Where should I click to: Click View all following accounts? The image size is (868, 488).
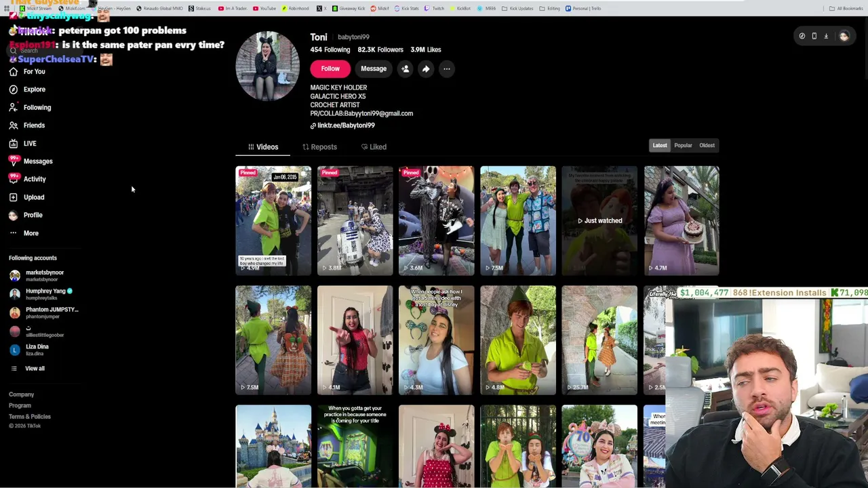(27, 369)
